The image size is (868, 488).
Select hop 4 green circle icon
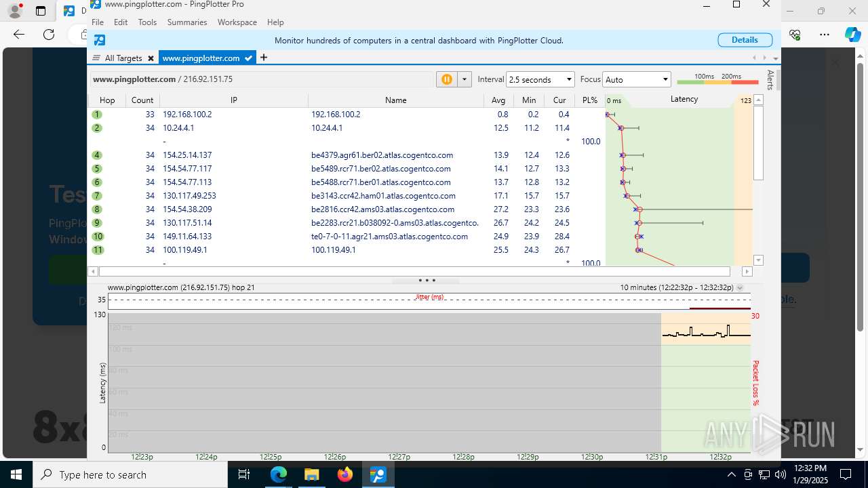(98, 155)
